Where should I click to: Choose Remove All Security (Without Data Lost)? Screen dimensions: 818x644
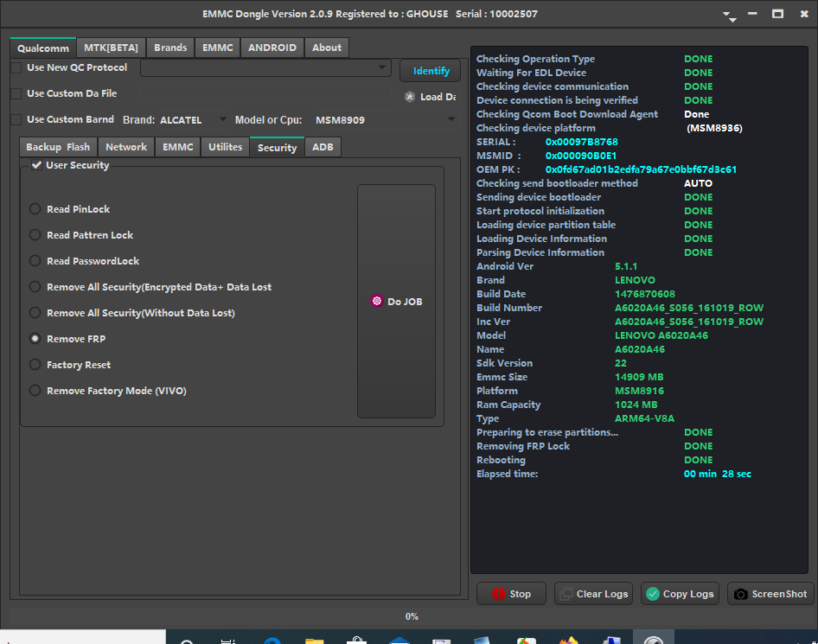click(x=35, y=313)
